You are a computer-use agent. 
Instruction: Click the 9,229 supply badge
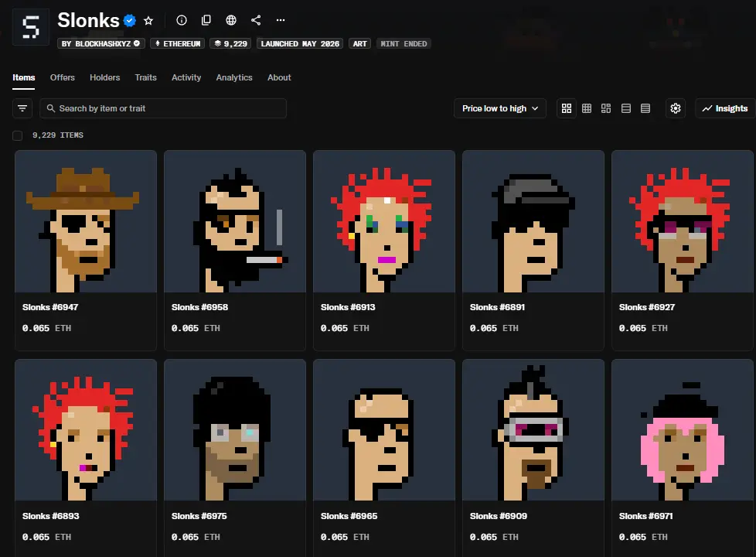(230, 44)
